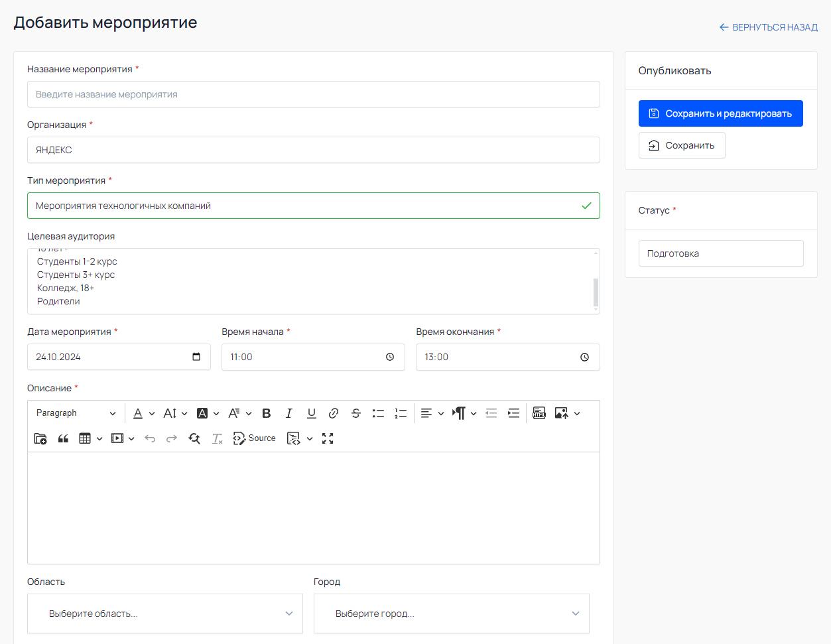
Task: Click the 24.10.2024 date value
Action: pyautogui.click(x=58, y=357)
